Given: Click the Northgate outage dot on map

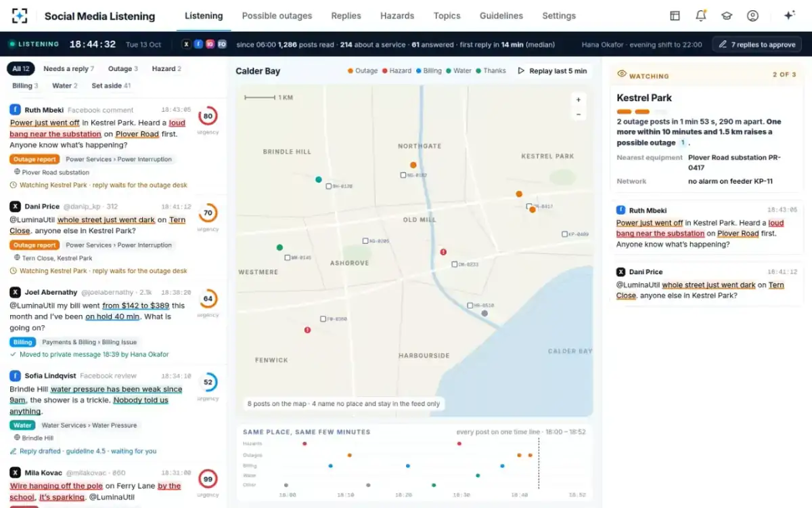Looking at the screenshot, I should 413,165.
